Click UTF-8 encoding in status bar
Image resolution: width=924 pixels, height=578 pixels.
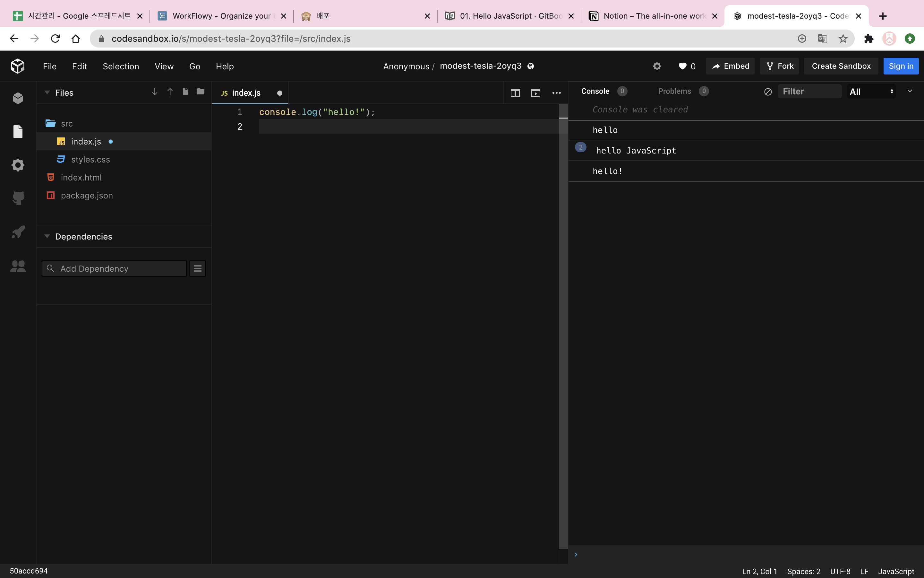point(840,572)
